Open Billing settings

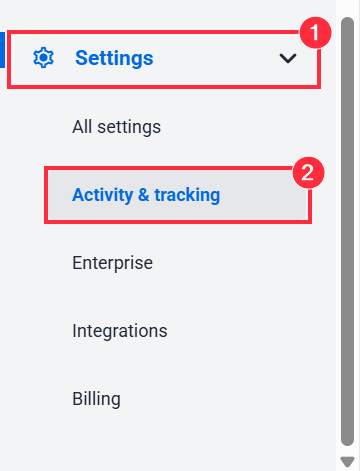coord(96,399)
